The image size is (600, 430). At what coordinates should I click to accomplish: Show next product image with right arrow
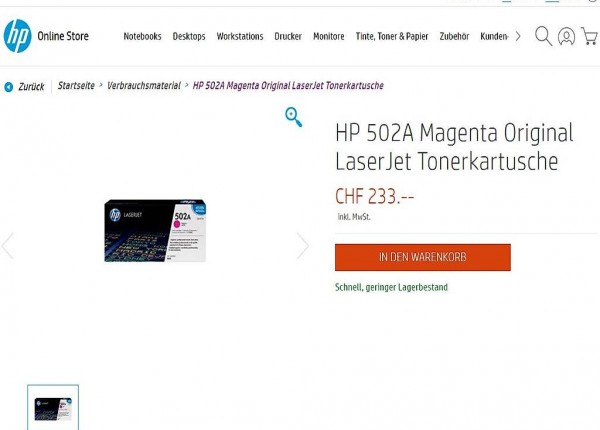tap(302, 246)
